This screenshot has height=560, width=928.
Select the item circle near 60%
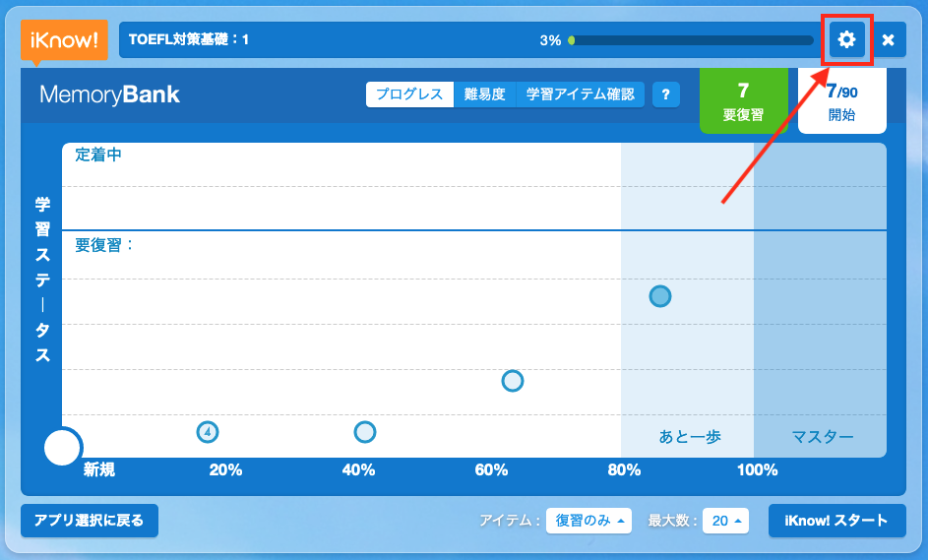tap(513, 381)
